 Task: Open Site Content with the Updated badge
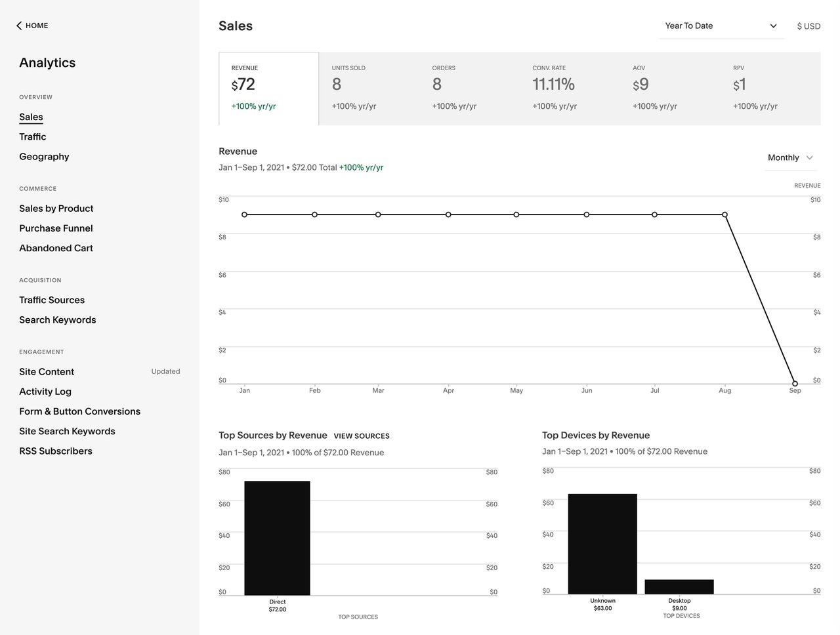(46, 371)
